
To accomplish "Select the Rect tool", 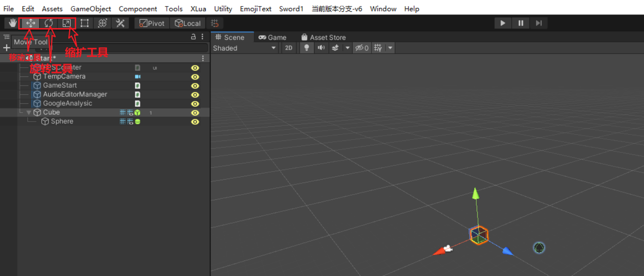I will 85,23.
